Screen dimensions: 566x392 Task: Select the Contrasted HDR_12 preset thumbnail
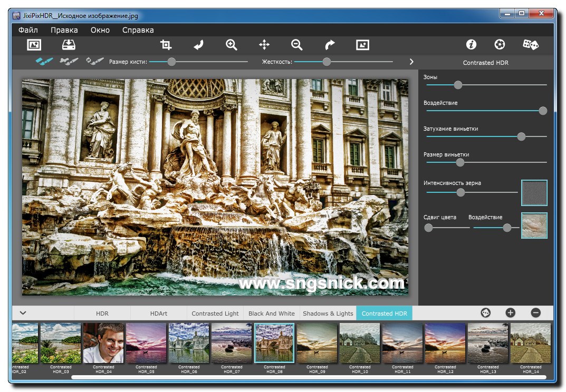click(445, 344)
